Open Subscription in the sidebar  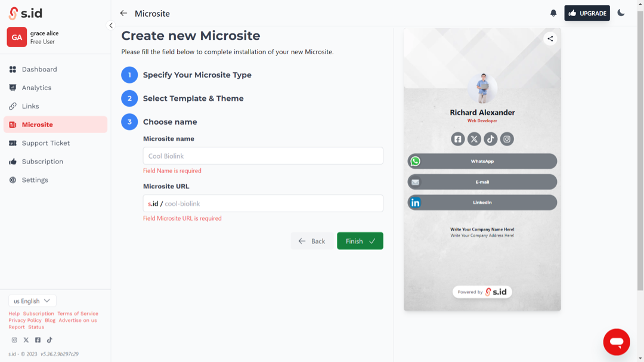[55, 162]
